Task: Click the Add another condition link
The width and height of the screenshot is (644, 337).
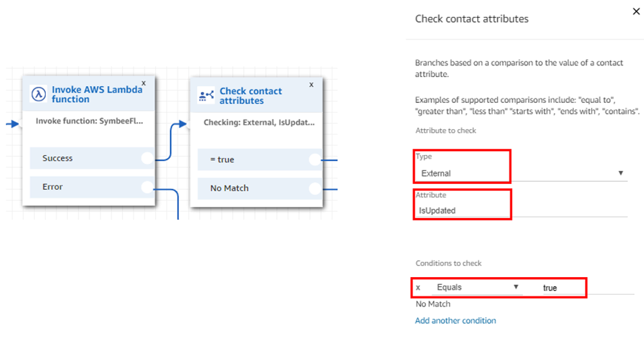Action: click(x=455, y=321)
